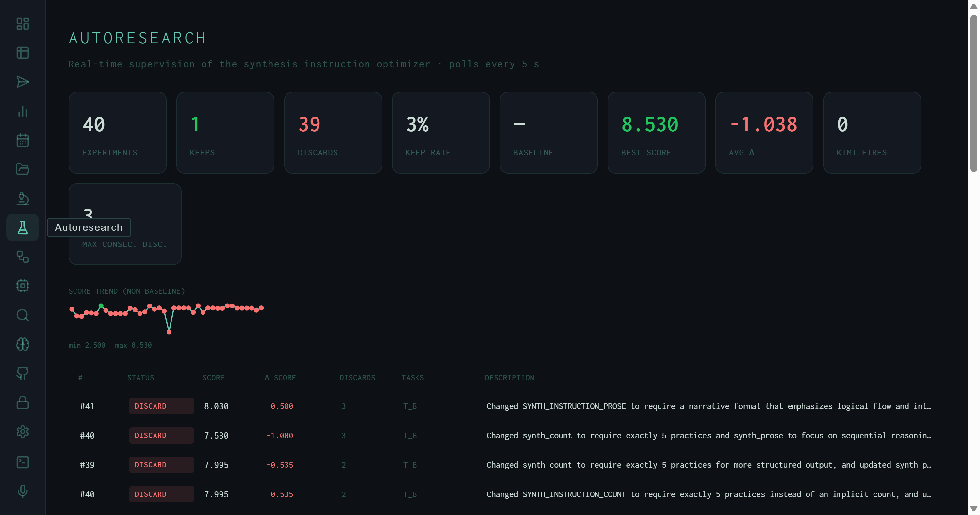Click score 8.030 in row #41
This screenshot has width=980, height=515.
(216, 406)
